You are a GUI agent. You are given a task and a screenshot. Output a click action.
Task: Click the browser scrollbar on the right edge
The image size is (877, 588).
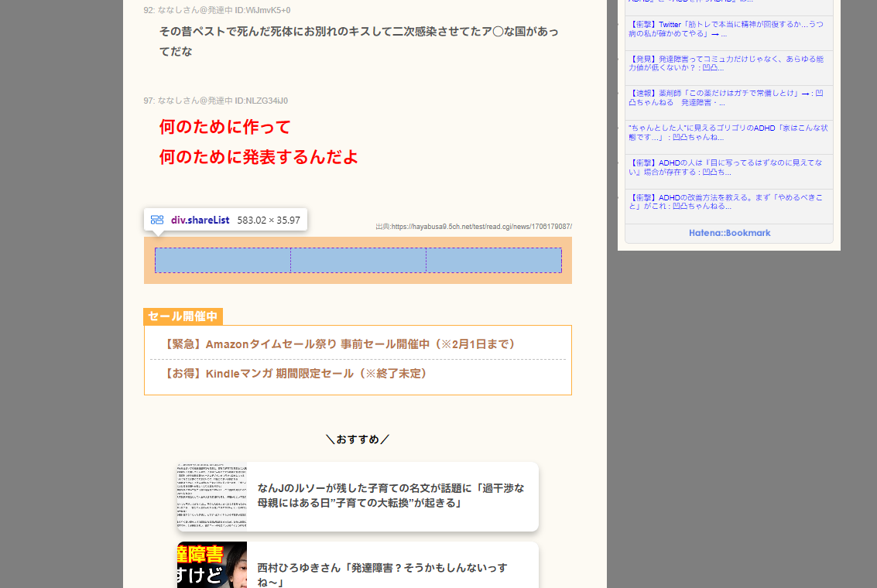pyautogui.click(x=873, y=294)
